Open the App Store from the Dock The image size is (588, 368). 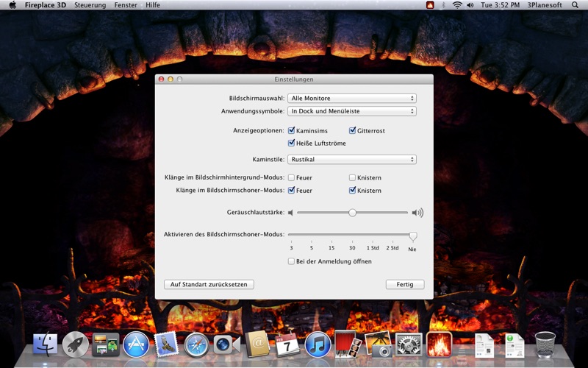coord(136,344)
